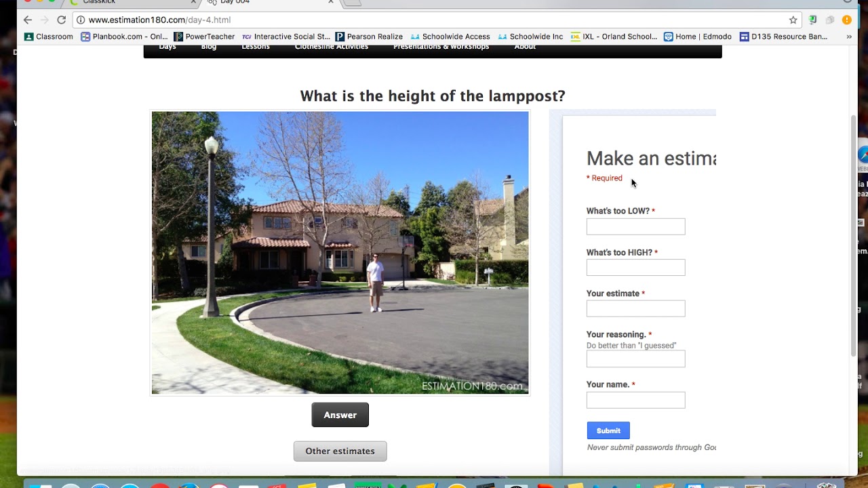Image resolution: width=868 pixels, height=488 pixels.
Task: Click the gray extension icon beside the green one
Action: [830, 20]
